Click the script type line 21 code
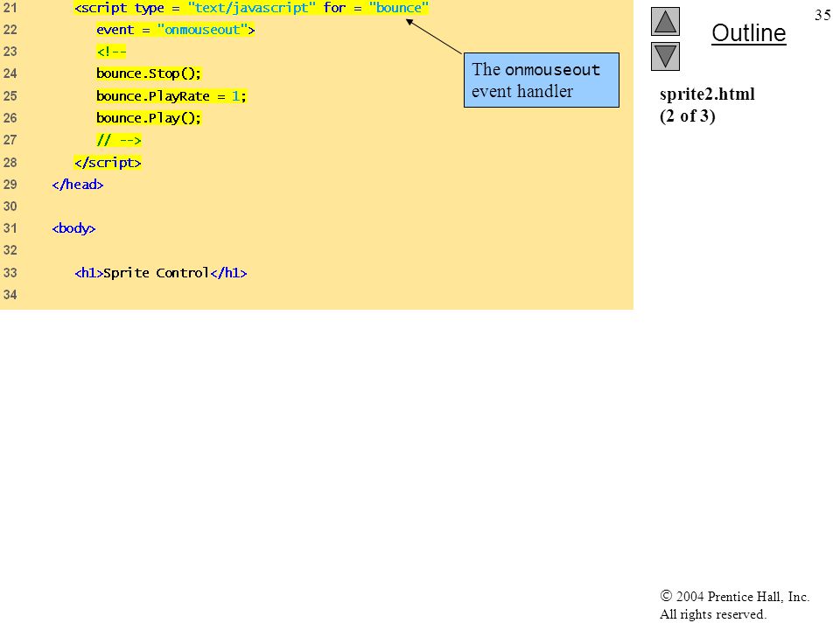Viewport: 840px width, 630px height. tap(251, 8)
